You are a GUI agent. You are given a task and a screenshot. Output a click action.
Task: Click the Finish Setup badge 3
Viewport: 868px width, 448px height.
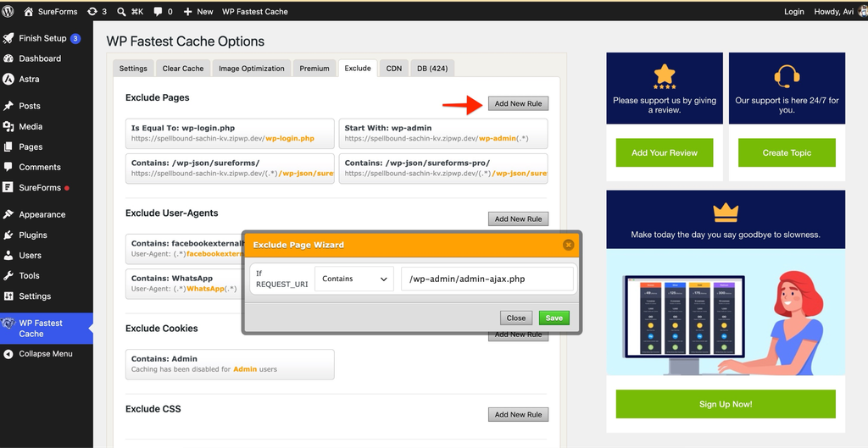pyautogui.click(x=75, y=38)
